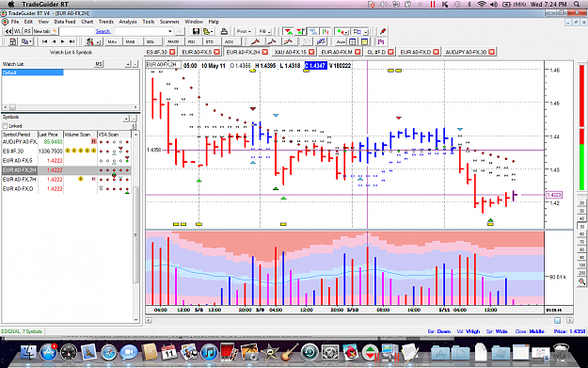Open the iTunes icon in Dock
This screenshot has height=368, width=588.
click(x=209, y=352)
